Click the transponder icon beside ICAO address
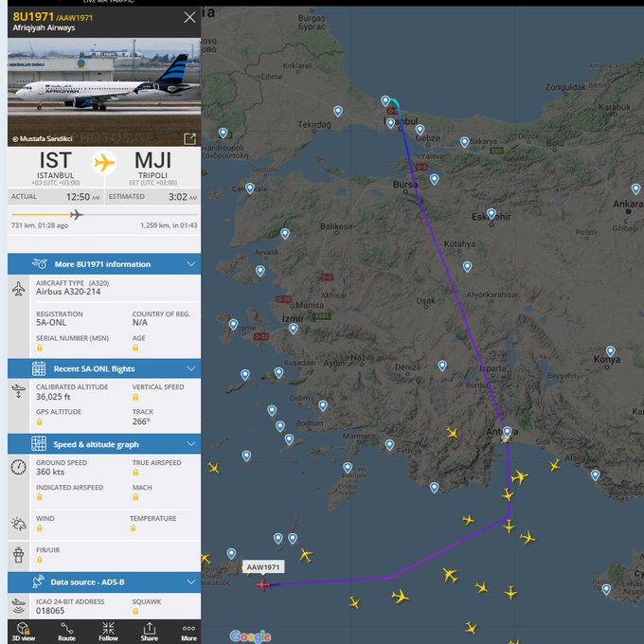Viewport: 644px width, 644px height. point(19,606)
